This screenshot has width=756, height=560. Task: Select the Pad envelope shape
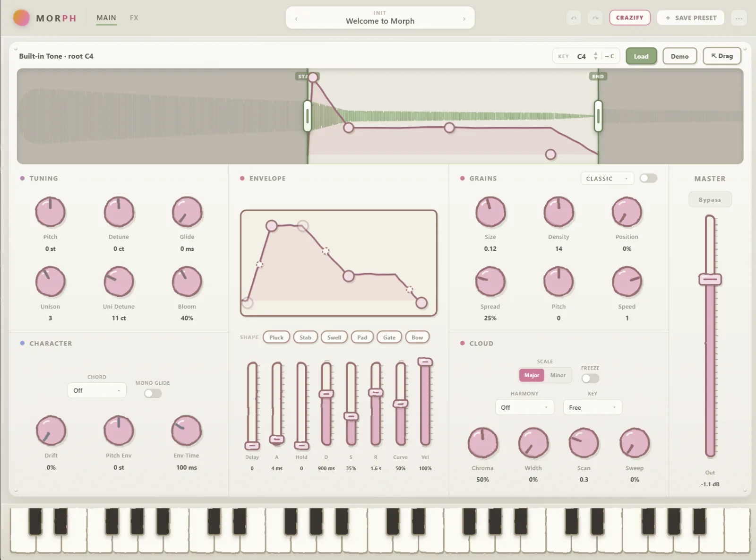[362, 337]
